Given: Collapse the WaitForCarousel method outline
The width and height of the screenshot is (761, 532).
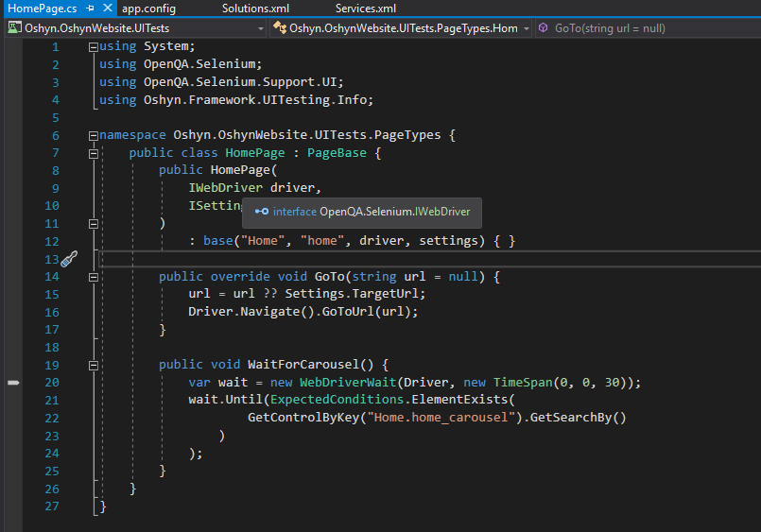Looking at the screenshot, I should tap(92, 365).
